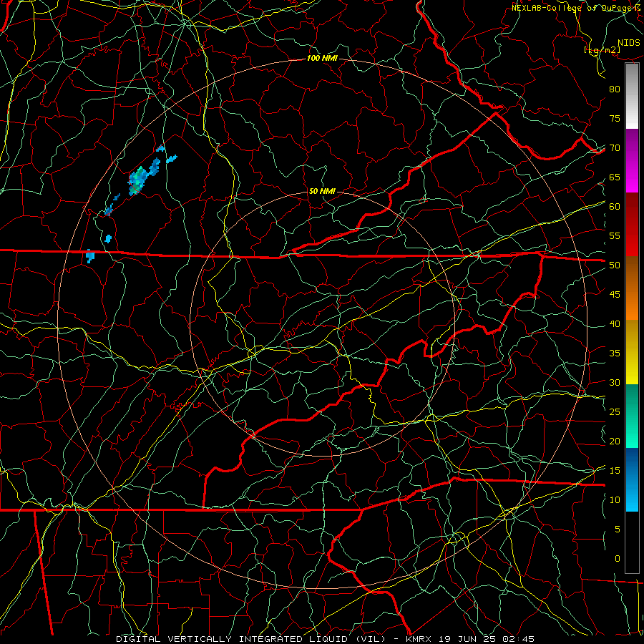Select the black bottom segment of color bar
The image size is (644, 644).
[632, 542]
